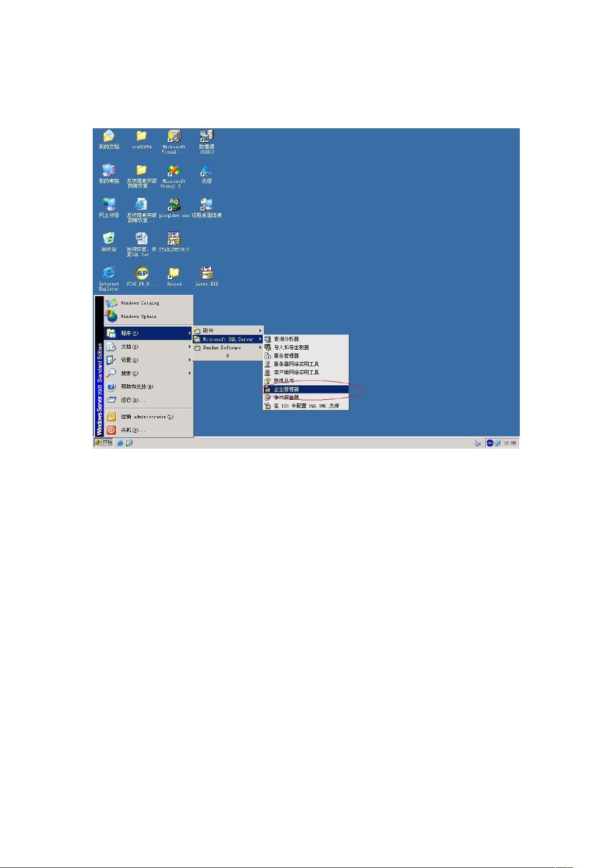Click the plsqldev.exe desktop shortcut
Screen dimensions: 614x868
pos(174,207)
